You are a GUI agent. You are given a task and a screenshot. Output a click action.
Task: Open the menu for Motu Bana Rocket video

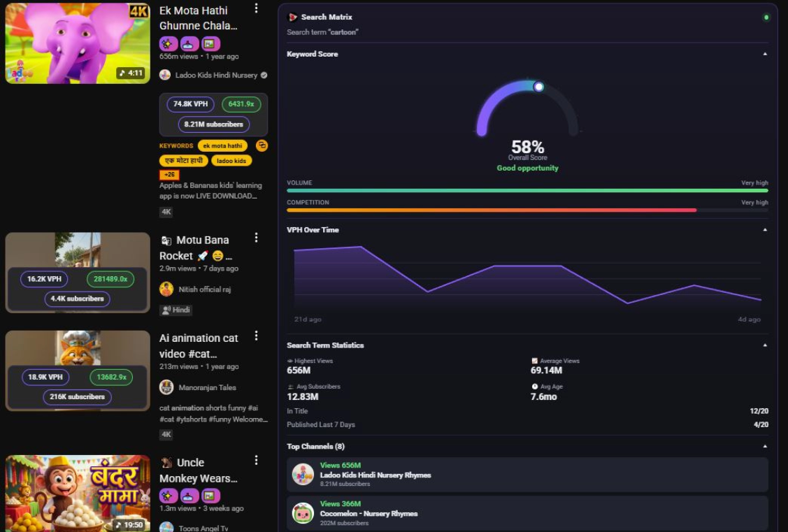[257, 238]
